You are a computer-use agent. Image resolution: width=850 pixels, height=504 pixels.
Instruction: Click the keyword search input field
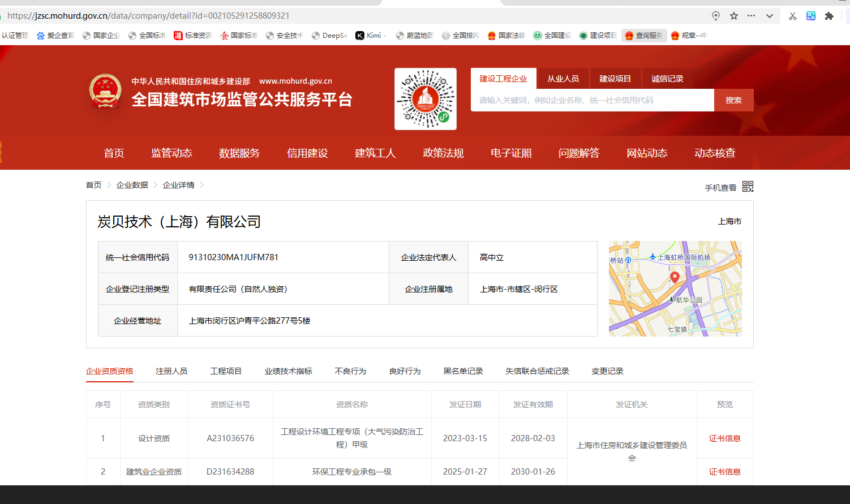[x=592, y=100]
